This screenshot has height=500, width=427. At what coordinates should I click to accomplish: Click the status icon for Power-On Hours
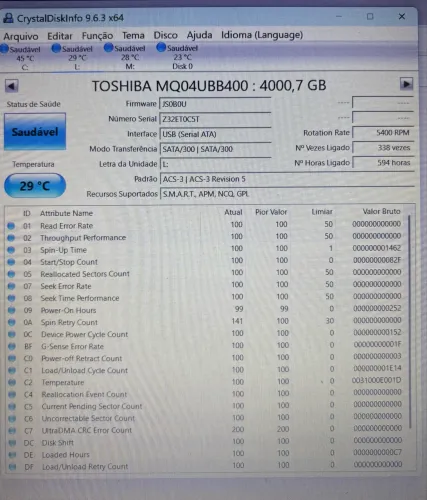[12, 310]
